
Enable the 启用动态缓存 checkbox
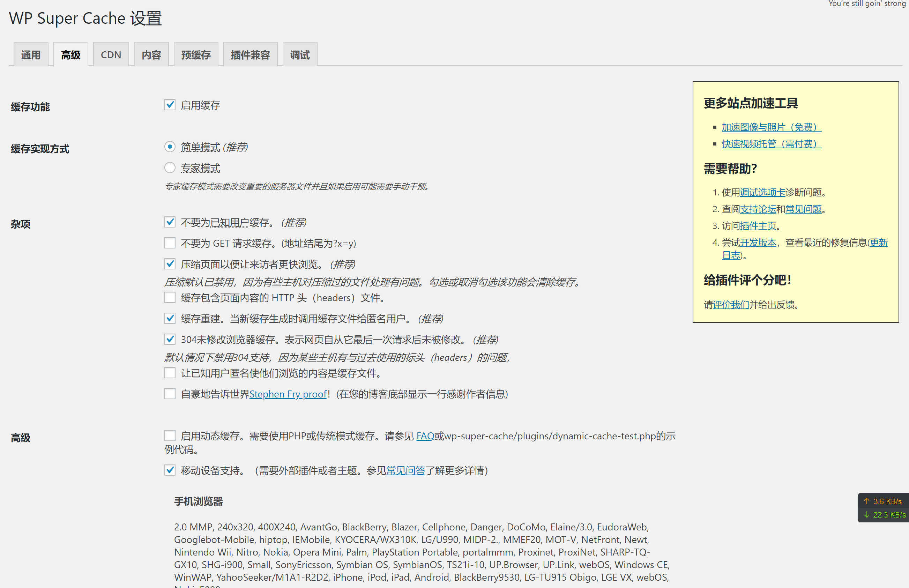pyautogui.click(x=170, y=436)
